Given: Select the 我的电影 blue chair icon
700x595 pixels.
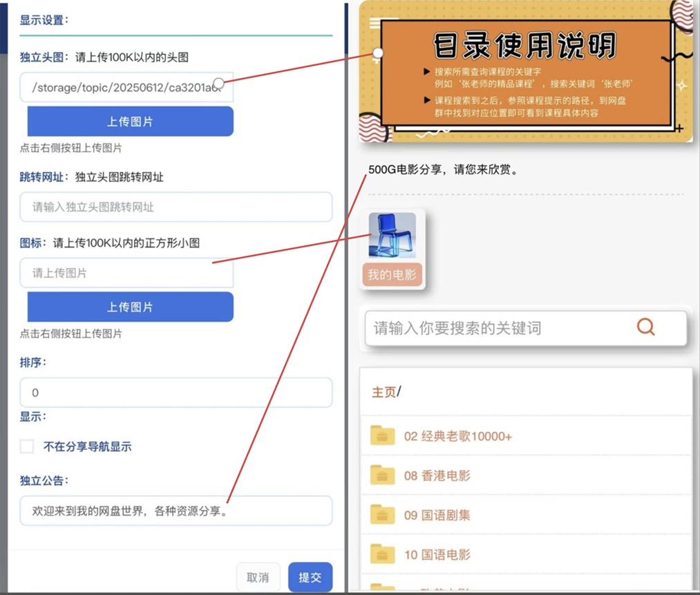Looking at the screenshot, I should click(x=392, y=235).
